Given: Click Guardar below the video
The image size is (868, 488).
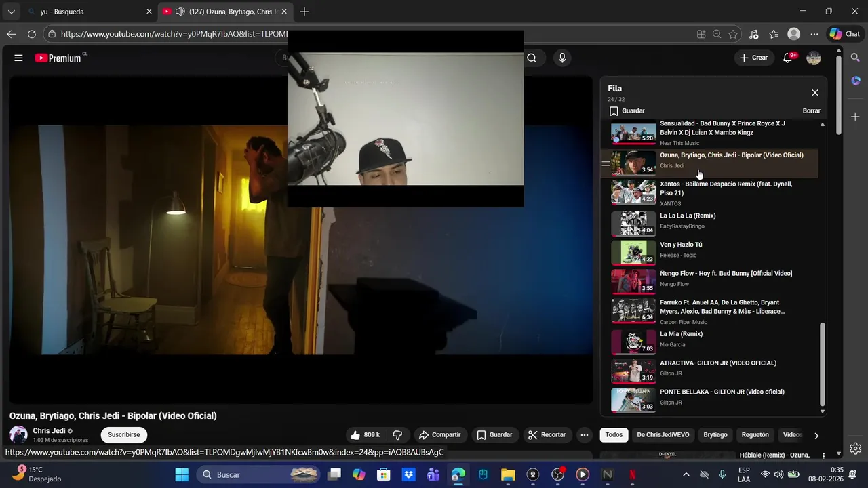Looking at the screenshot, I should tap(494, 435).
